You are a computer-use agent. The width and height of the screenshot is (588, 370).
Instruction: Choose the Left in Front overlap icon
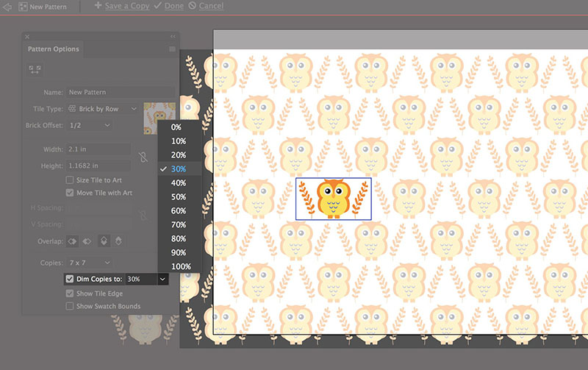click(72, 241)
